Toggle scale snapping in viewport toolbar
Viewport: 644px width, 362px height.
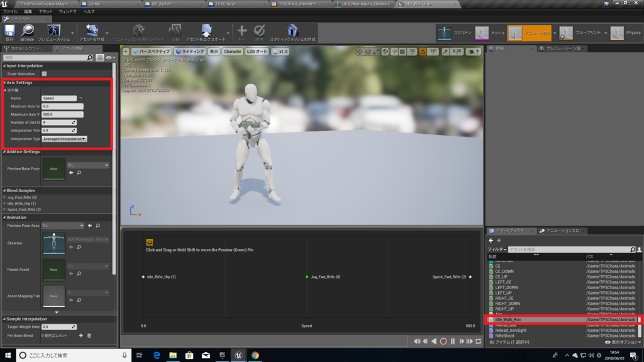pos(445,52)
